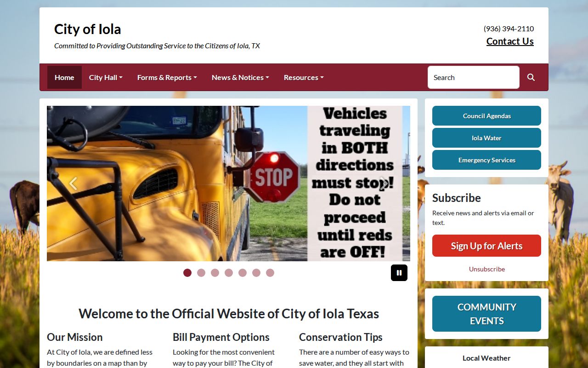This screenshot has width=588, height=368.
Task: Click the Local Weather heading
Action: click(486, 358)
